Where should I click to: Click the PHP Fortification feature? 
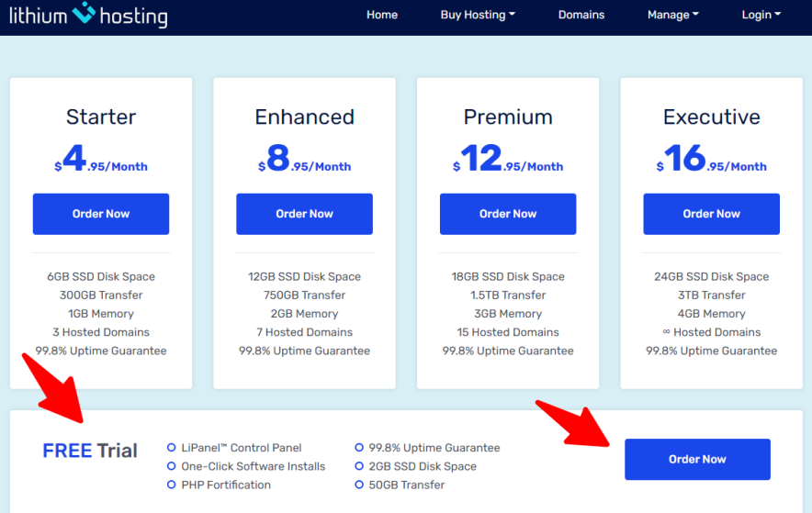coord(226,485)
